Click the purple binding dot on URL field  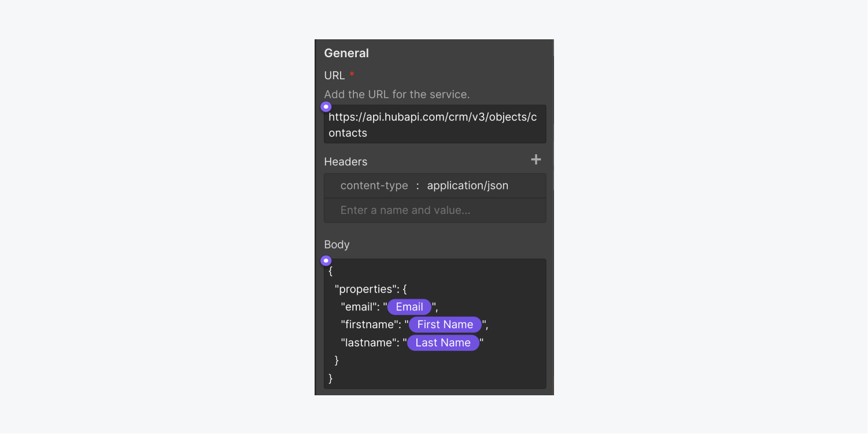[326, 106]
